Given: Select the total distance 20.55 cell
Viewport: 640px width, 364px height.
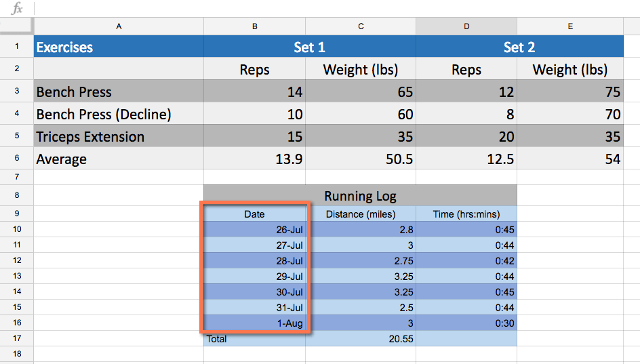Looking at the screenshot, I should click(361, 338).
